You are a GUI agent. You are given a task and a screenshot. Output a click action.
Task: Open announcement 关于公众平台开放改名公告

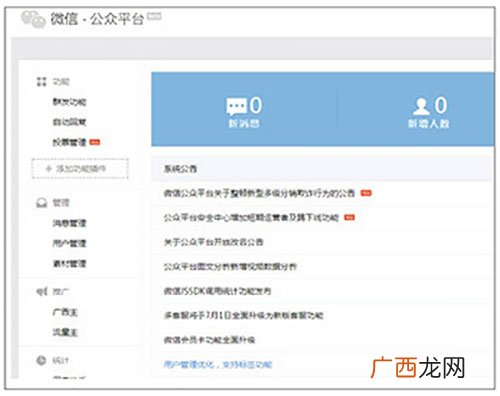pyautogui.click(x=213, y=242)
